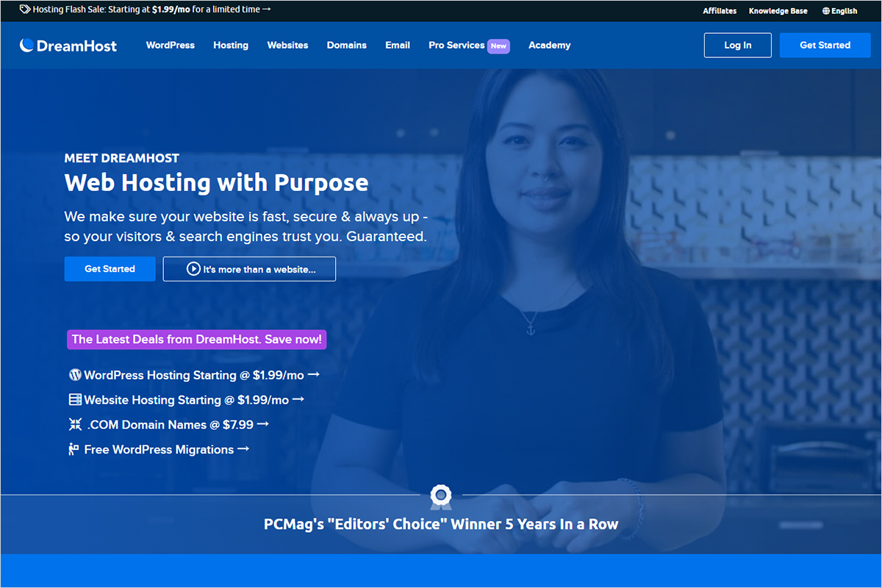Viewport: 882px width, 588px height.
Task: Go to the Academy page
Action: [x=550, y=45]
